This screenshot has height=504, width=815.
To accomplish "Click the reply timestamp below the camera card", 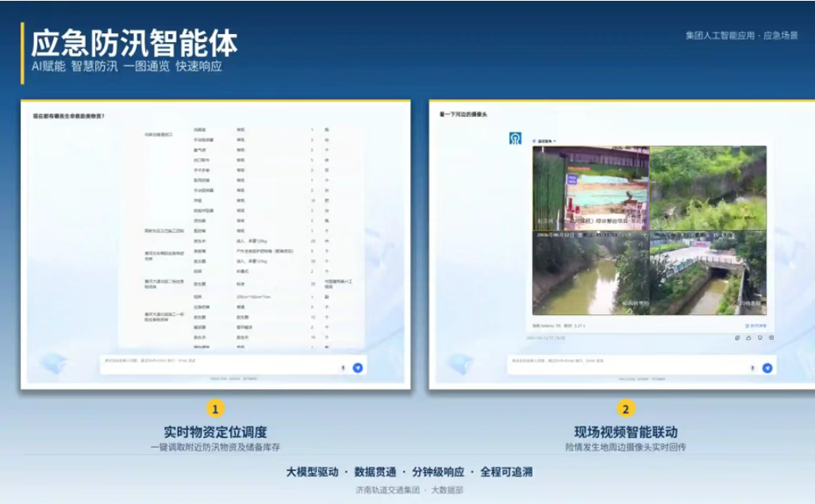I will pos(545,338).
